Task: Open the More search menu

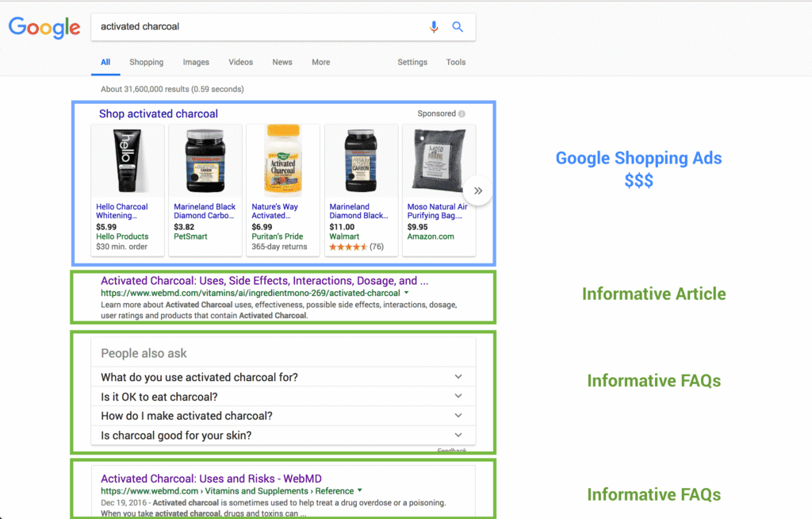Action: 320,62
